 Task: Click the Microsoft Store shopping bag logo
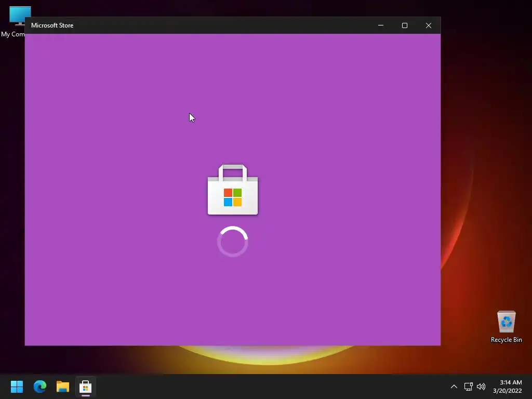pos(233,190)
